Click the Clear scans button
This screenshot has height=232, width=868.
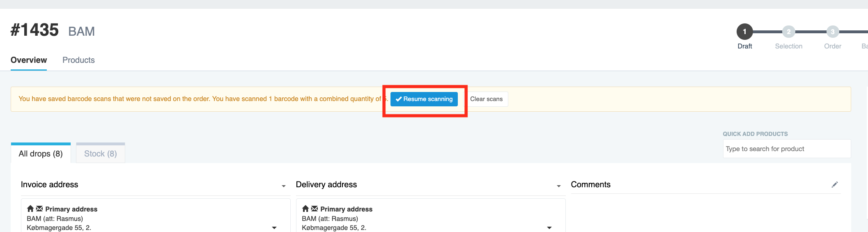pos(487,99)
